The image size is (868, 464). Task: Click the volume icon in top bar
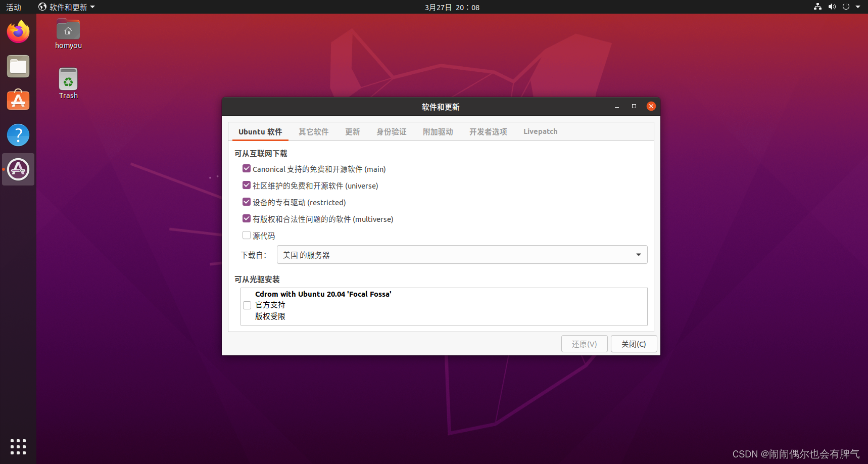[832, 7]
